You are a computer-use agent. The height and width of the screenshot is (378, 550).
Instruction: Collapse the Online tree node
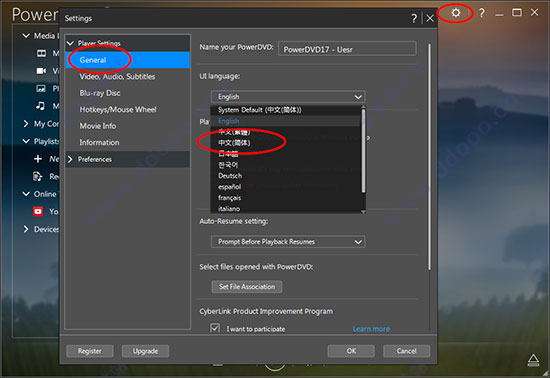[26, 194]
